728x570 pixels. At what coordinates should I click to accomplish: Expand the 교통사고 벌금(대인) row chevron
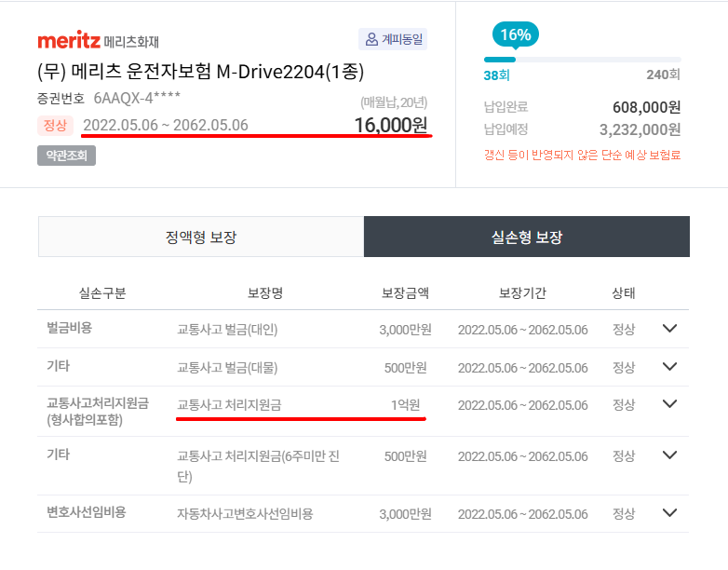[x=669, y=329]
